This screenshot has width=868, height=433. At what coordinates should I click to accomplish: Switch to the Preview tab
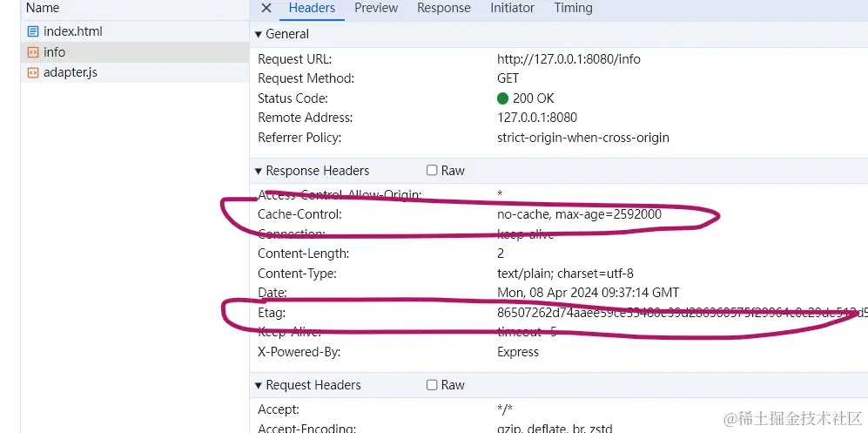coord(376,8)
